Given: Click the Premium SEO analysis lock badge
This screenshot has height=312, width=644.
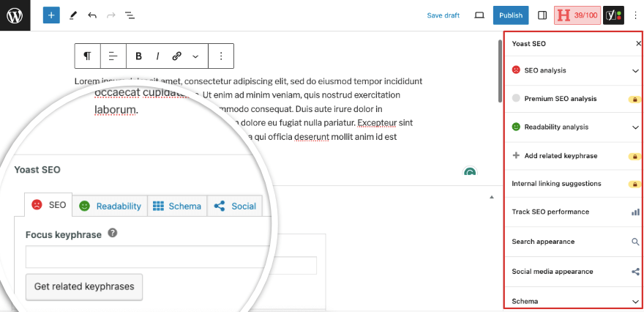Looking at the screenshot, I should (634, 99).
